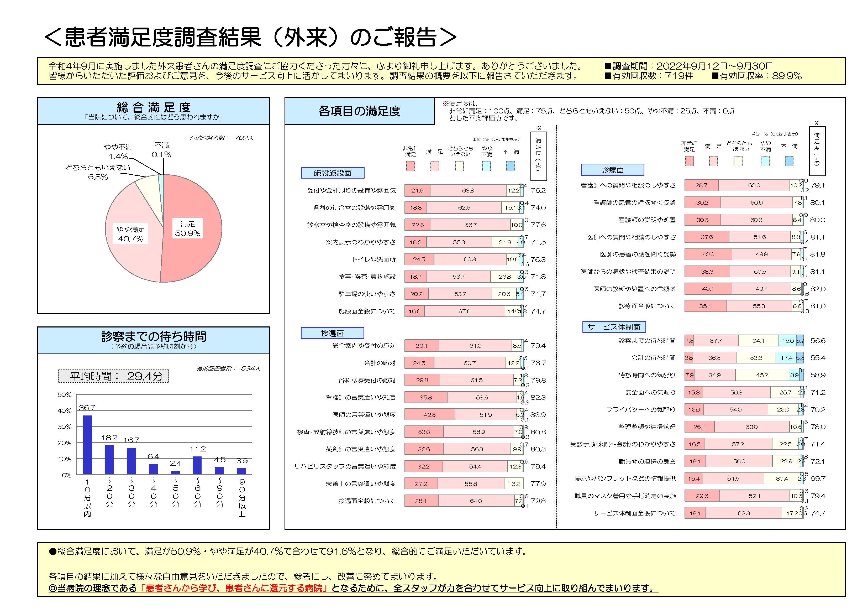Screen dimensions: 868x614
Task: Click the サービス体制面全般について row label
Action: pos(634,513)
